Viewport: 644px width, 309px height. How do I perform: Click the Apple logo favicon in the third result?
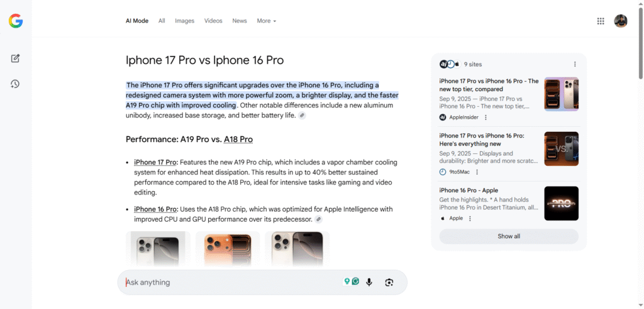443,219
